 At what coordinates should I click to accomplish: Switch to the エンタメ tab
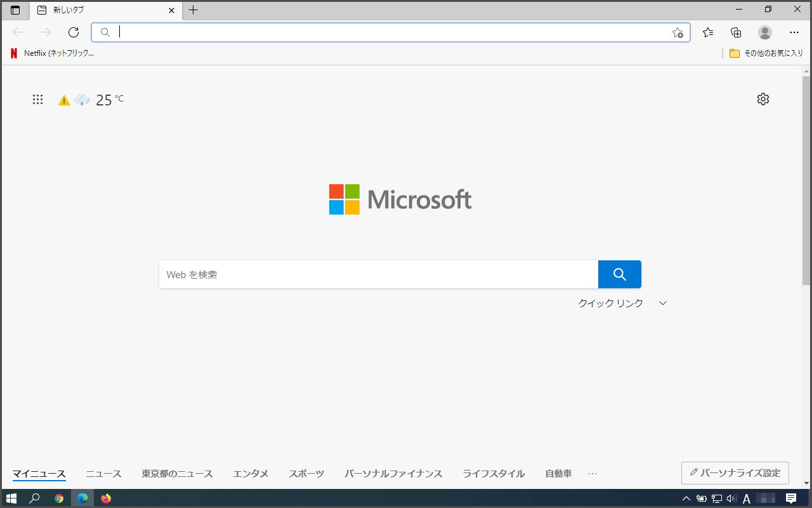[x=251, y=474]
